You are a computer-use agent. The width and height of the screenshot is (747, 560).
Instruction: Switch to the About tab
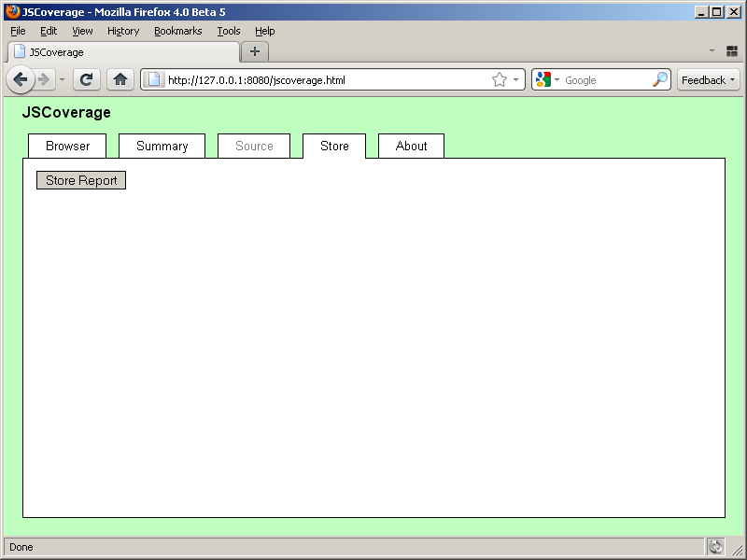pos(411,146)
